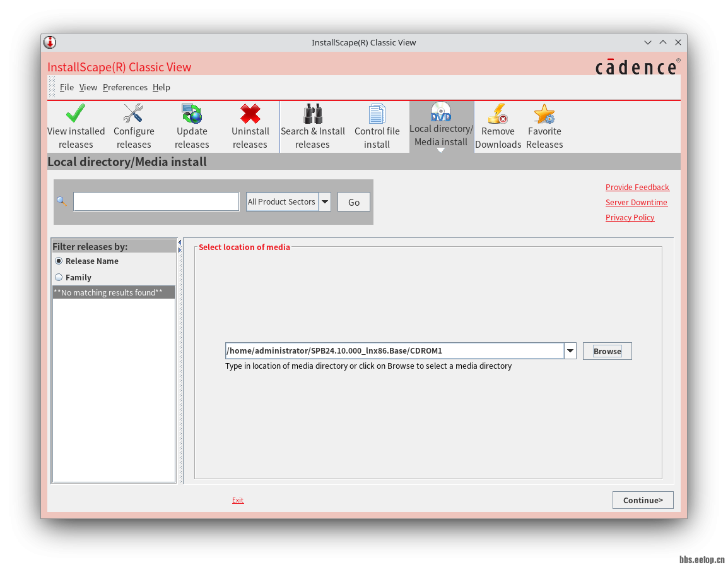Viewport: 728px width, 567px height.
Task: Click the Uninstall releases red X icon
Action: 250,114
